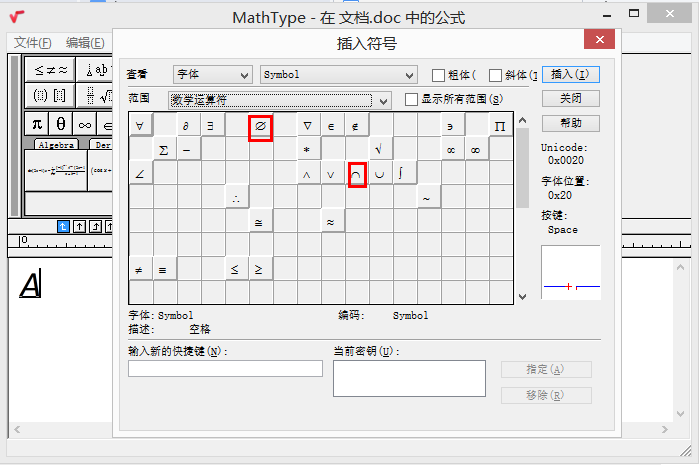Click the 当前密钥 list box

(x=409, y=379)
